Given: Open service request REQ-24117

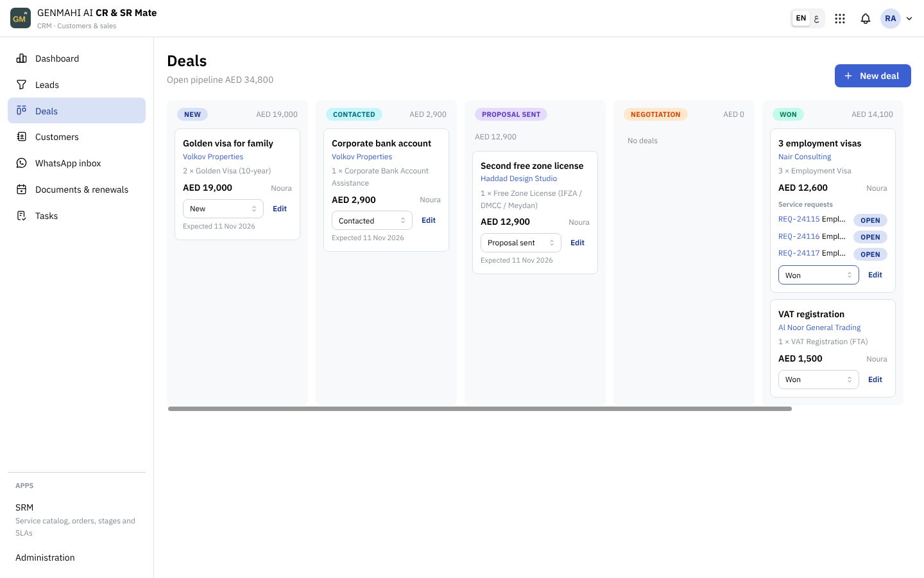Looking at the screenshot, I should [x=799, y=253].
